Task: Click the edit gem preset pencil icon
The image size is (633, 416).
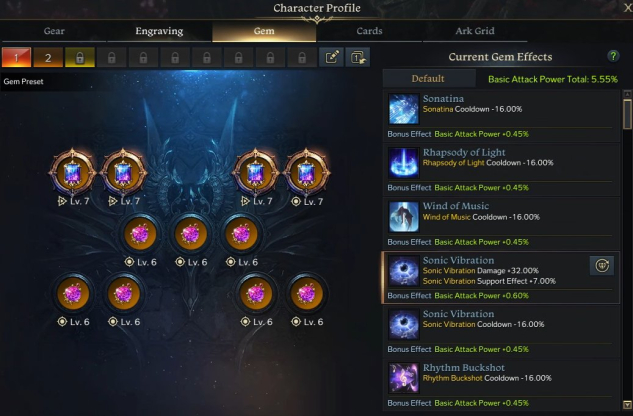Action: (x=331, y=57)
